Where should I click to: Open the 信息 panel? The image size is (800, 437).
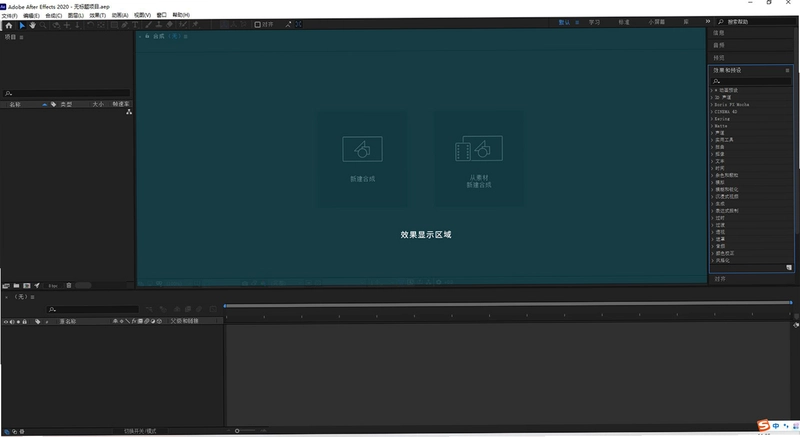(719, 33)
